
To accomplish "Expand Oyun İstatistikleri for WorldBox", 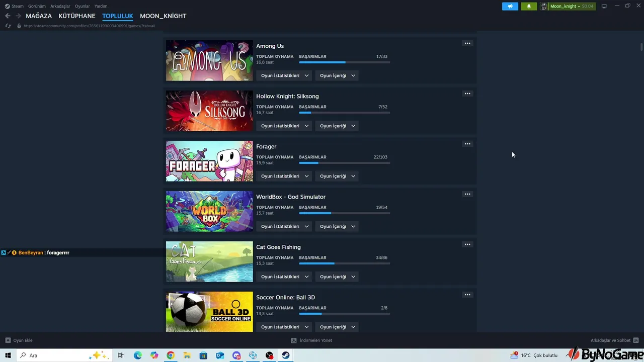I will [x=284, y=226].
